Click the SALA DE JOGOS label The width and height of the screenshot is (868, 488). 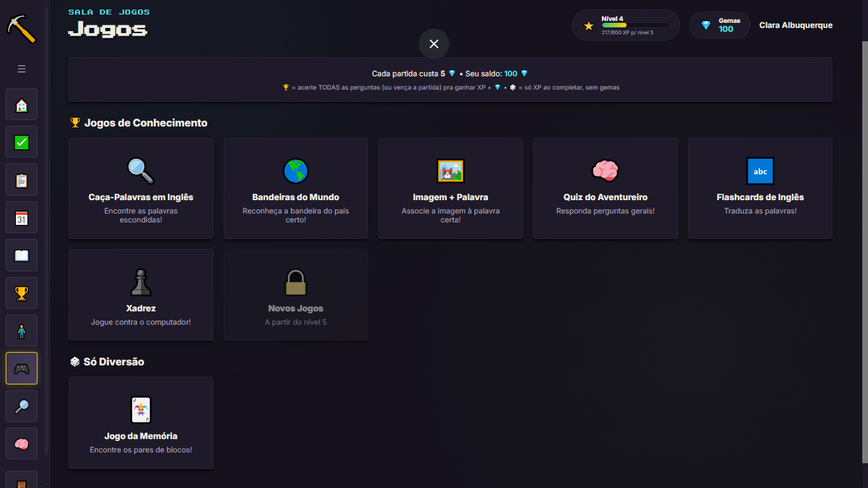[109, 12]
